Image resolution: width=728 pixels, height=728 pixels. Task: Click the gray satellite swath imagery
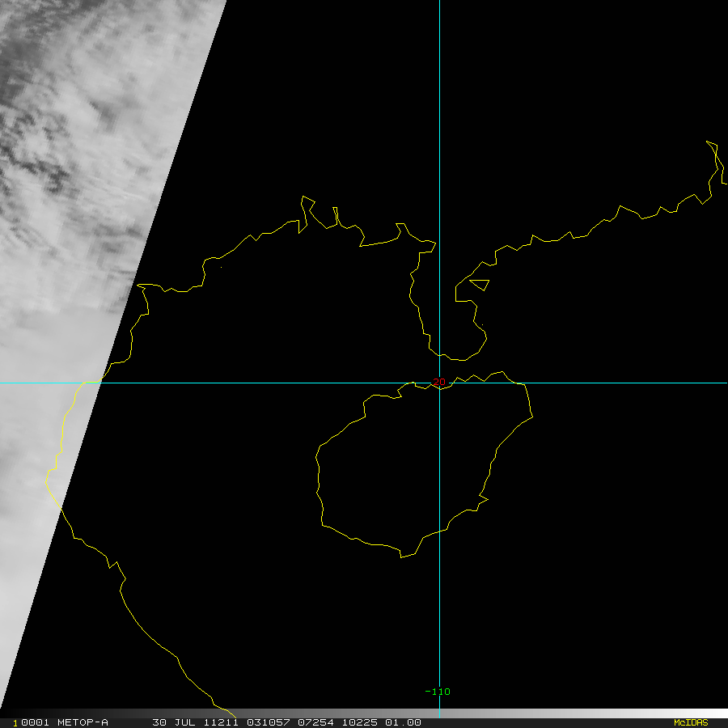pyautogui.click(x=70, y=232)
